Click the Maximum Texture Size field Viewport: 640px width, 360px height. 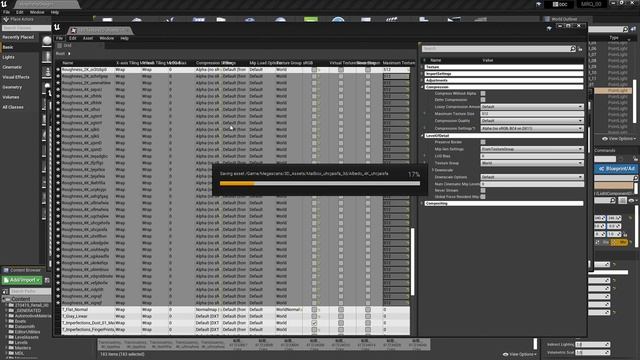532,114
